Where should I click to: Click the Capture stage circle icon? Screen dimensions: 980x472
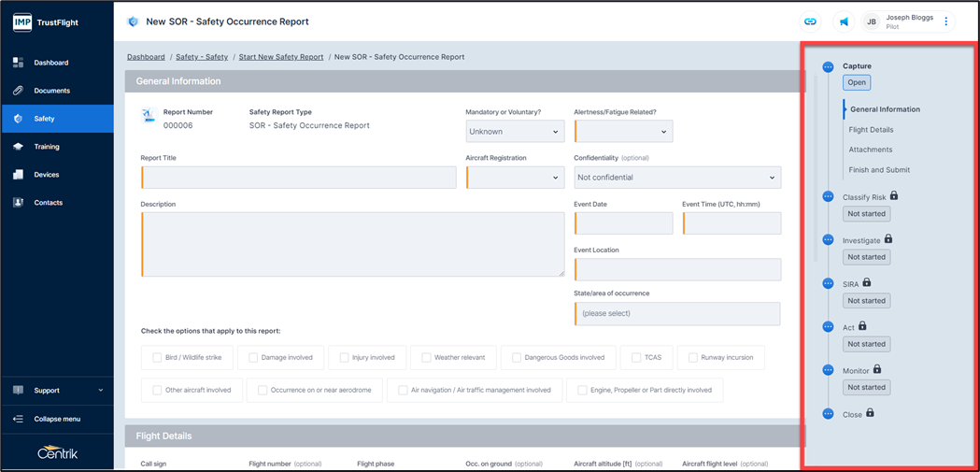point(828,67)
